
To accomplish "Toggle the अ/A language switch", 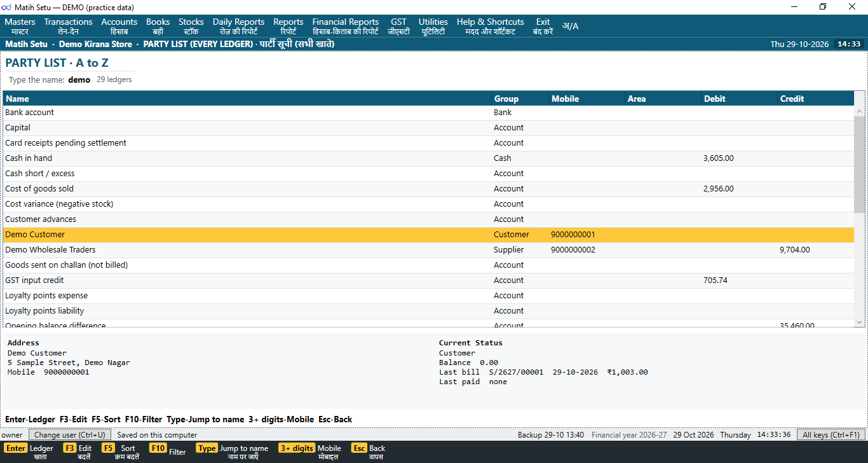I will tap(571, 26).
